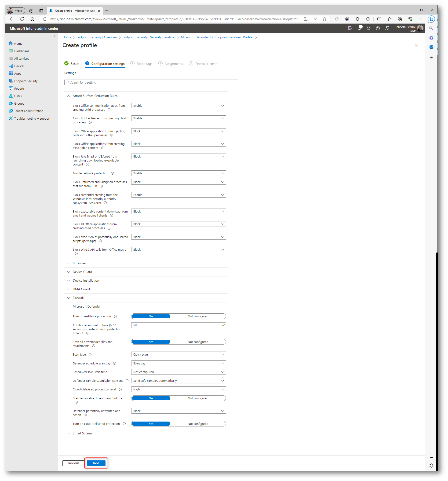Open portal settings gear in header

368,28
